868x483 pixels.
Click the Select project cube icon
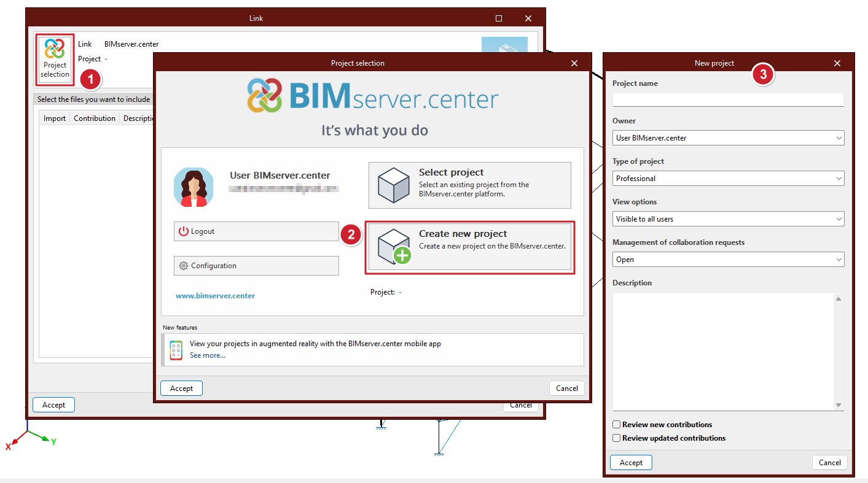pyautogui.click(x=394, y=185)
